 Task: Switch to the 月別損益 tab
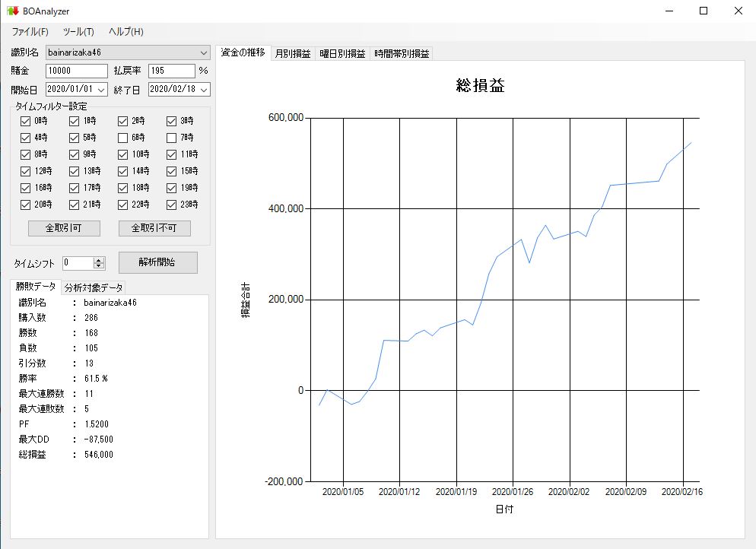click(x=293, y=53)
